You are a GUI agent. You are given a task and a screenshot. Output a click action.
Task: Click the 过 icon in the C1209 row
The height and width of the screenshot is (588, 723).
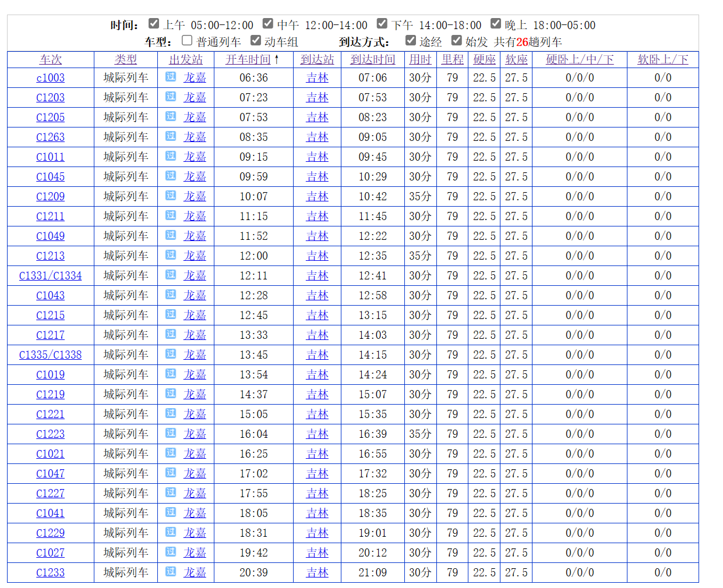[x=171, y=196]
